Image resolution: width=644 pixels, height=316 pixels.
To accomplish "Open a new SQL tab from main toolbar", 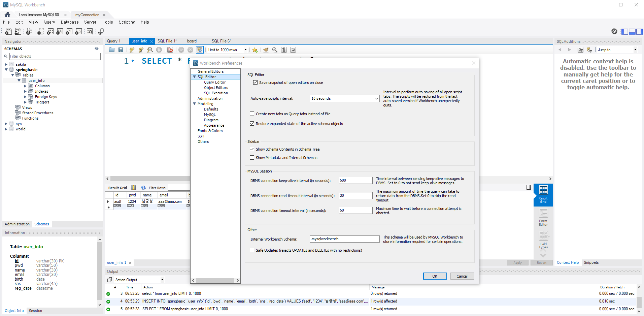I will (8, 31).
